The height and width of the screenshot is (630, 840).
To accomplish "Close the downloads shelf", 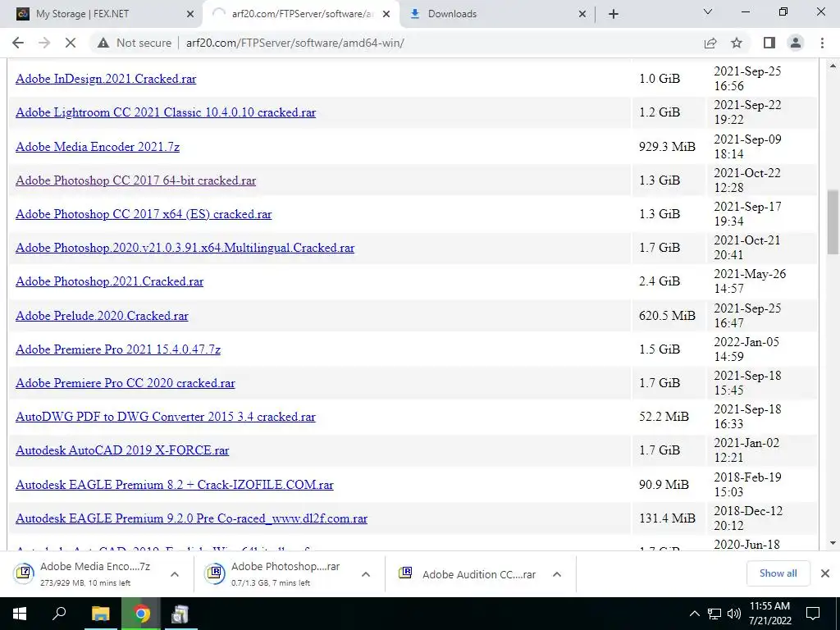I will click(x=825, y=573).
